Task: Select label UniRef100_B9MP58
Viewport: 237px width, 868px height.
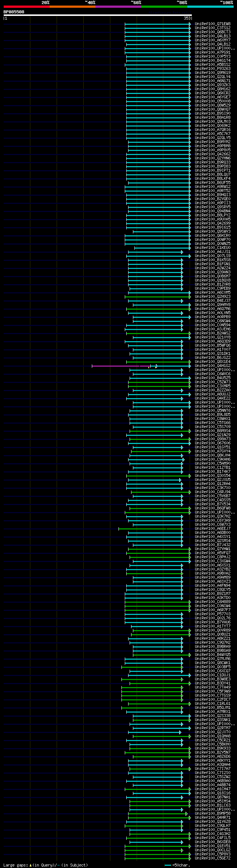Action: [213, 814]
